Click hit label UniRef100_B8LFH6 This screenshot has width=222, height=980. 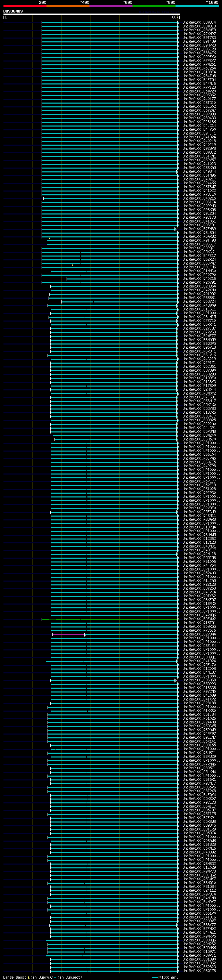pyautogui.click(x=199, y=267)
